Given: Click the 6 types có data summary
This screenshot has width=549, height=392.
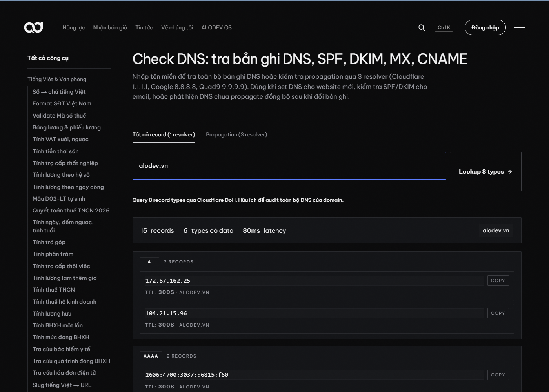Looking at the screenshot, I should [208, 230].
